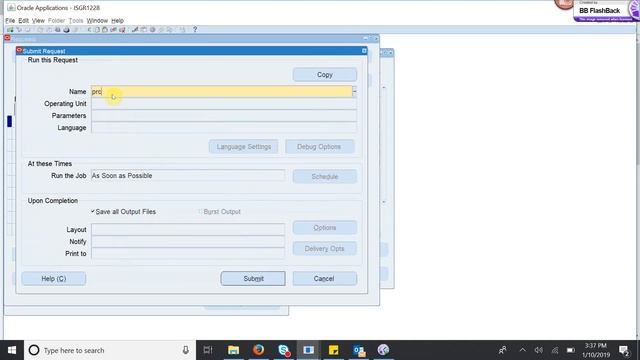Click the Paste toolbar icon
The image size is (640, 360).
[105, 30]
